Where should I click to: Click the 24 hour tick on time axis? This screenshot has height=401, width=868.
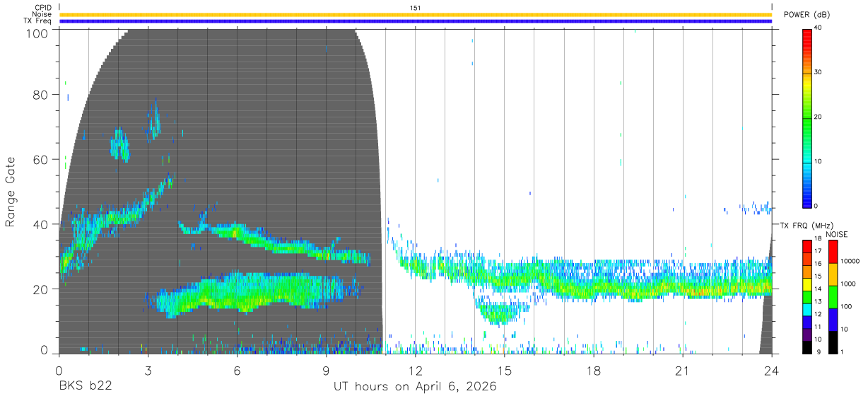pyautogui.click(x=771, y=369)
